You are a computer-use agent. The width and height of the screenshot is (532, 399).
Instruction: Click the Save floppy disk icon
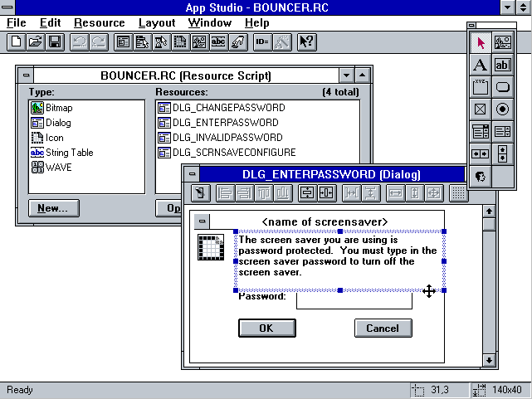click(55, 42)
